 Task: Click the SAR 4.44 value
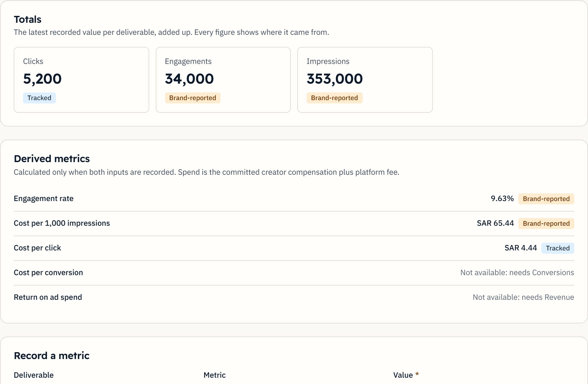pos(521,248)
